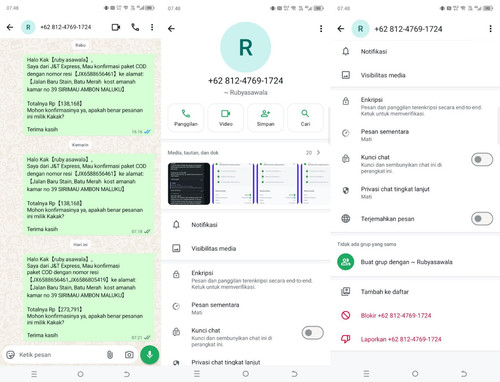Tap the Blokir prohibition icon
Viewport: 500px width, 382px height.
coord(346,315)
